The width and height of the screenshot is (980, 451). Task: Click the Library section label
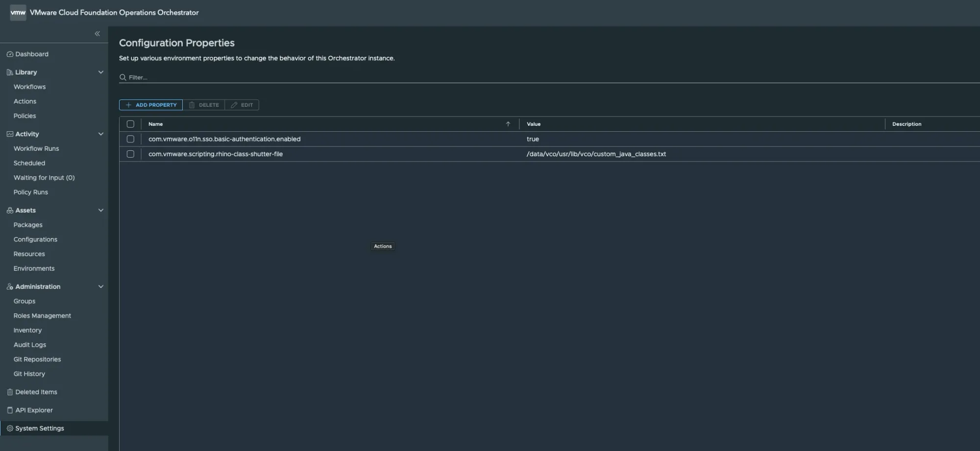(x=26, y=72)
